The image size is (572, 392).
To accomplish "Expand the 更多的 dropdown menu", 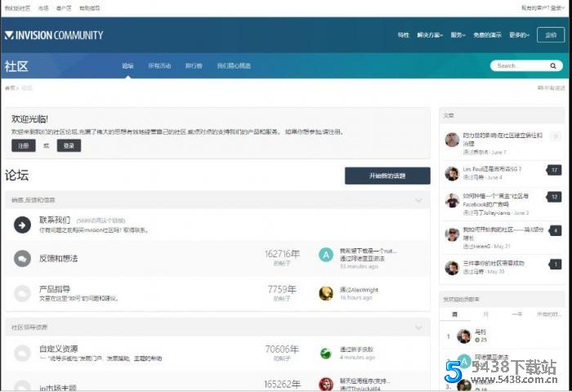I will pos(519,35).
